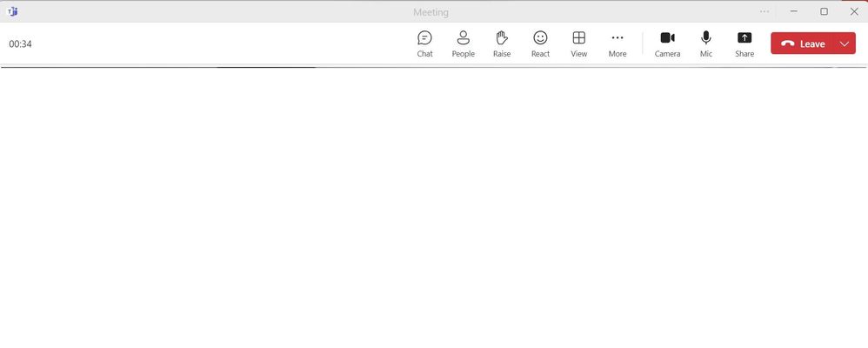Change the meeting View layout
Screen dimensions: 868x348
tap(579, 43)
